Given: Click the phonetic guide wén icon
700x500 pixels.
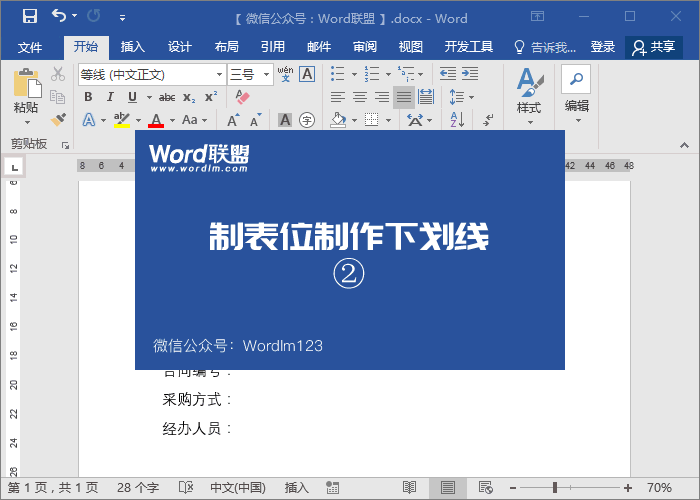Looking at the screenshot, I should coord(285,74).
